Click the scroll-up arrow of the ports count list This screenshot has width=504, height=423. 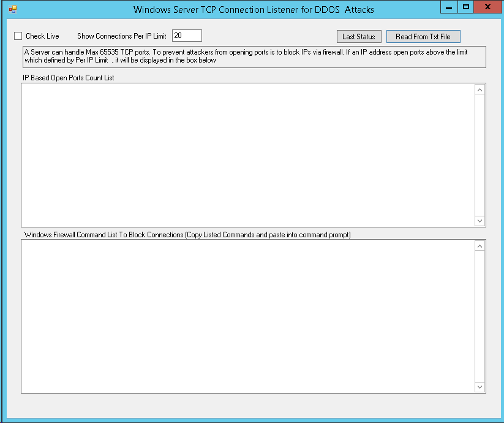tap(480, 88)
